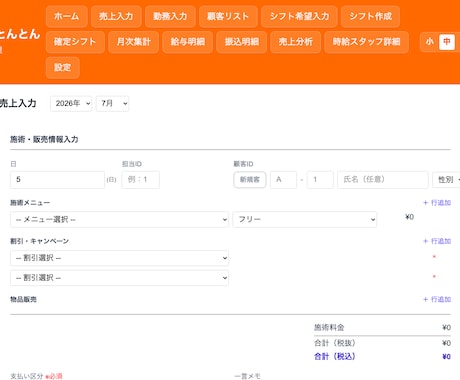Open シフト希望入力 page
This screenshot has height=380, width=460.
299,16
